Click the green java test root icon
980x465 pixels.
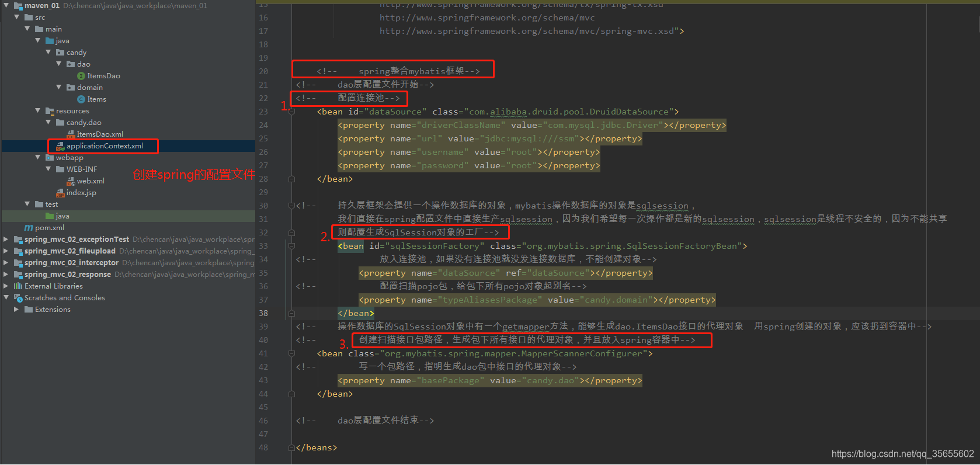coord(50,216)
